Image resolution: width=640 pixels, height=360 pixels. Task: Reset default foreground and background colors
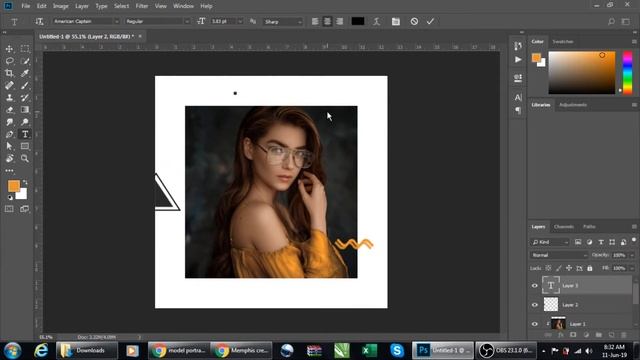pos(10,198)
